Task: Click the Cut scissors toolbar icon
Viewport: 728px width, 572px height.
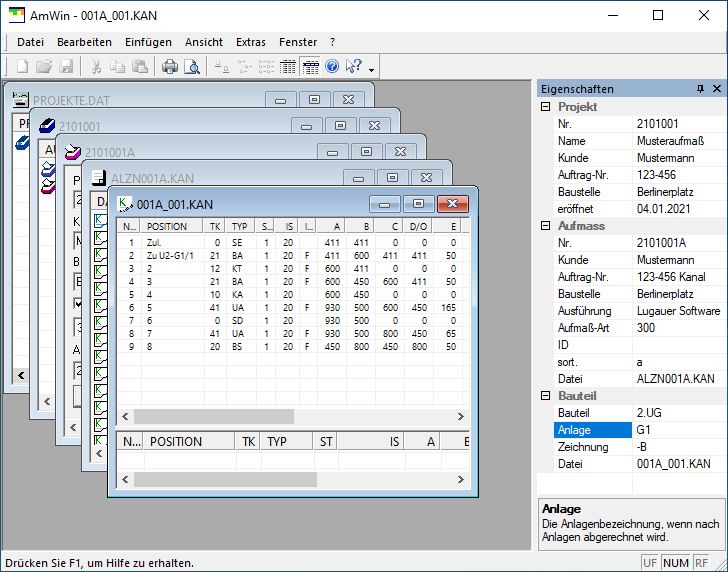Action: [x=96, y=66]
